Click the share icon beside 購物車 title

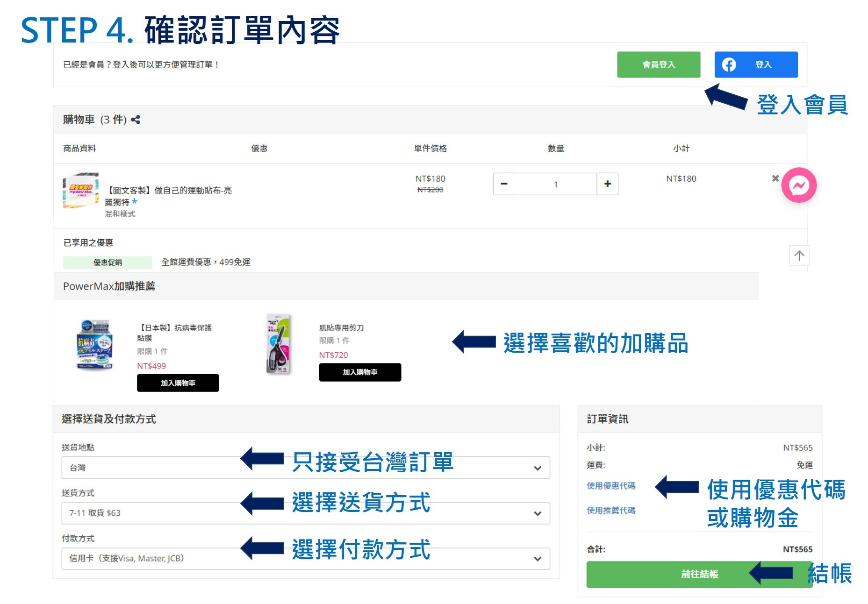(x=136, y=120)
